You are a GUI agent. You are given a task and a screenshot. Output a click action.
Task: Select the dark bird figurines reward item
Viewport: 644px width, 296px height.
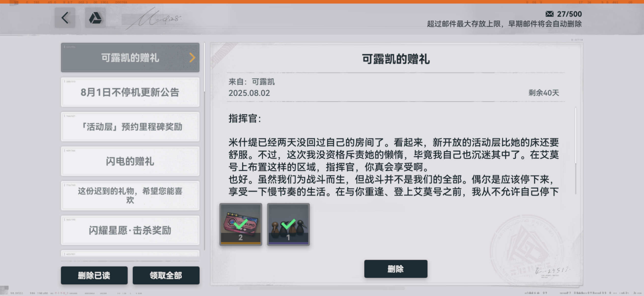[x=289, y=224]
